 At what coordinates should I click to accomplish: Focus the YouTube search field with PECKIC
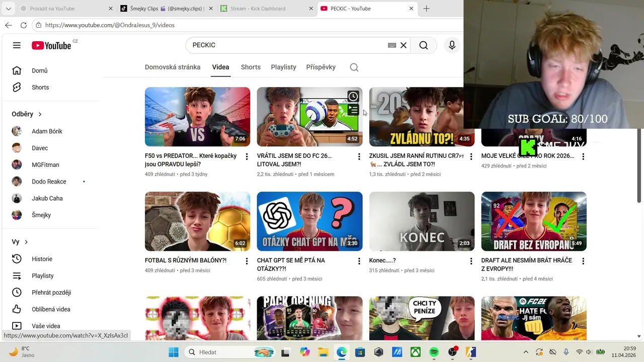287,45
